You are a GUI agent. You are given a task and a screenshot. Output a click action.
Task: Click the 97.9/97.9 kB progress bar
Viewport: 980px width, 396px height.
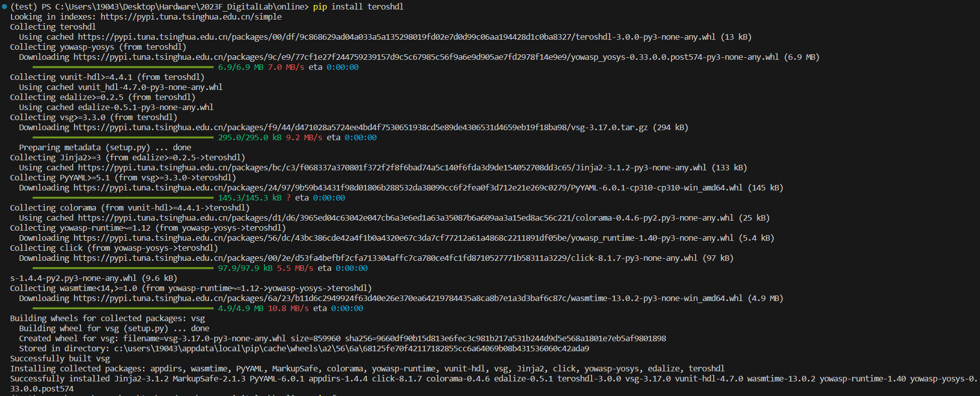coord(123,268)
